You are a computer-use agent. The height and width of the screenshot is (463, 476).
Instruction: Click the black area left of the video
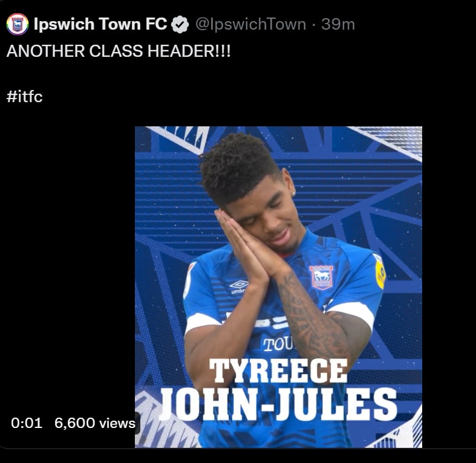click(67, 272)
